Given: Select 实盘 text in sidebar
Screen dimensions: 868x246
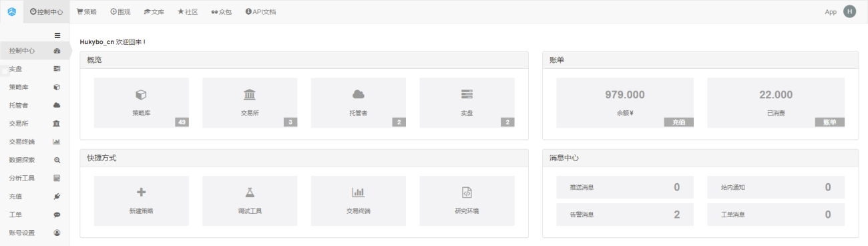Looking at the screenshot, I should 15,69.
